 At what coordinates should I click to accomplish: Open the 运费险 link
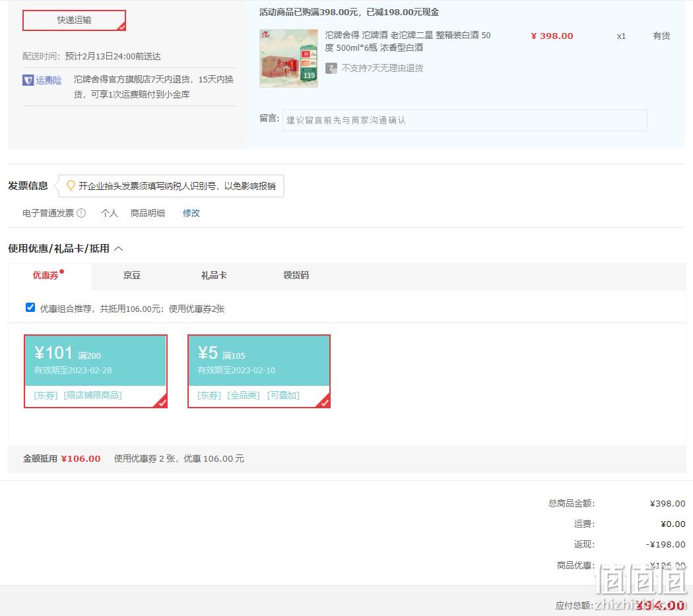[49, 80]
